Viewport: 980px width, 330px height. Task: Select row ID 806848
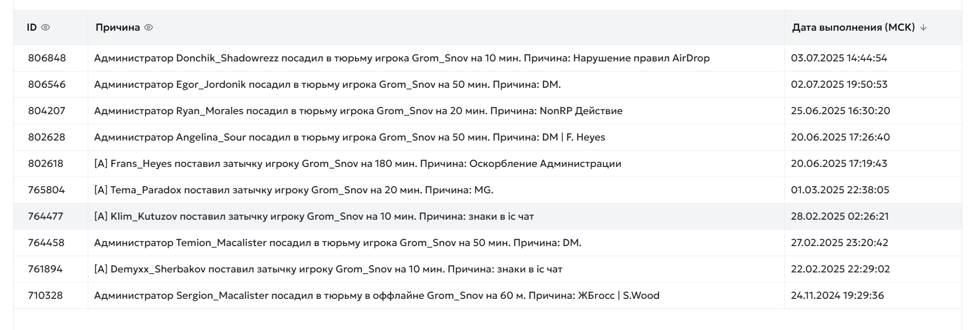(47, 58)
